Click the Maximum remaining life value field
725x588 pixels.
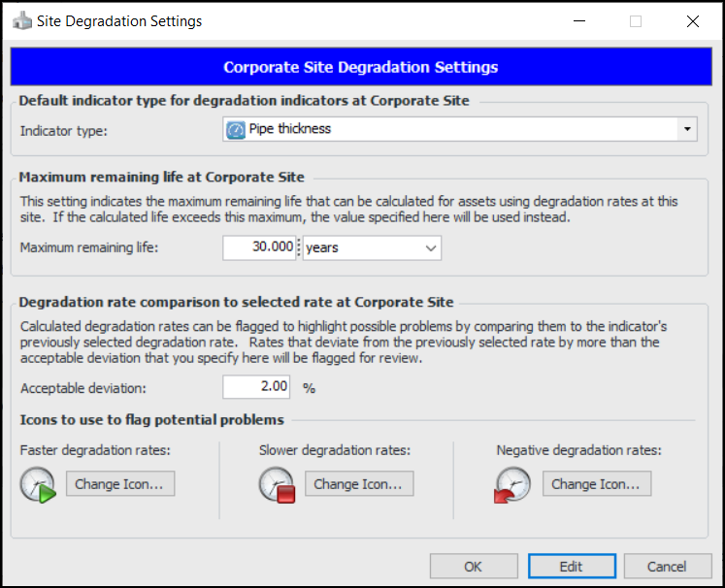tap(258, 247)
